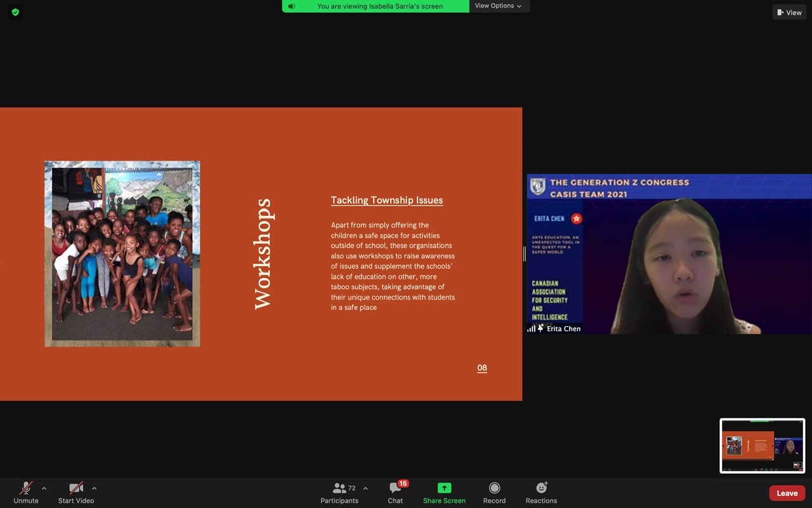The height and width of the screenshot is (508, 812).
Task: Select the self-view thumbnail preview
Action: click(x=762, y=445)
